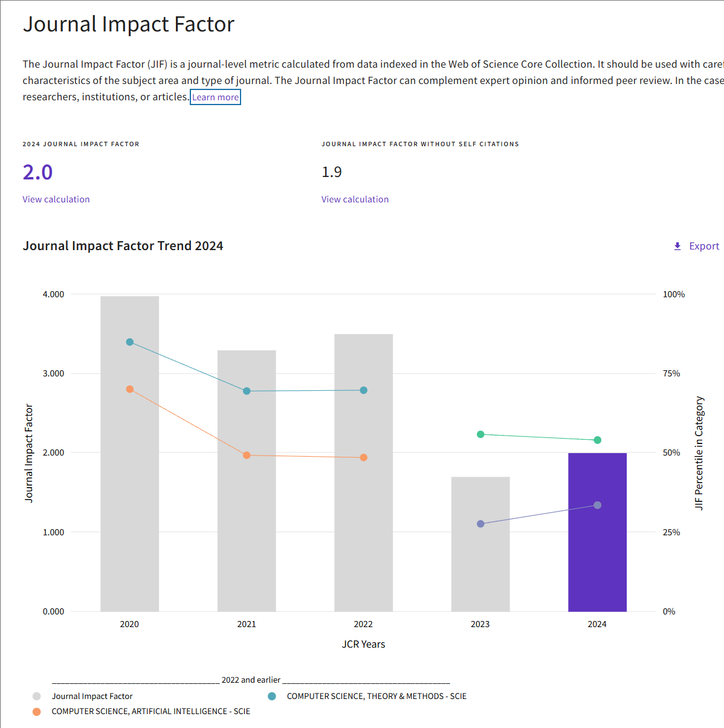Click View calculation under 2024 Journal Impact Factor
Viewport: 724px width, 728px height.
(x=56, y=199)
